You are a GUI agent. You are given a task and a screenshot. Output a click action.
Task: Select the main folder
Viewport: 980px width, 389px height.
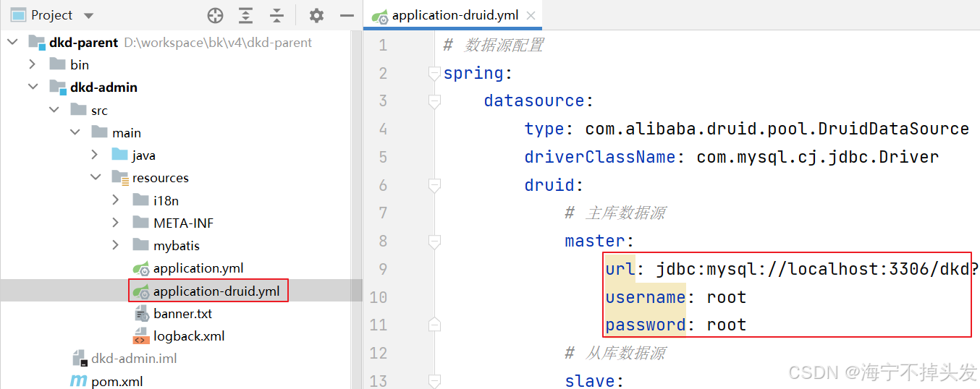pos(127,132)
